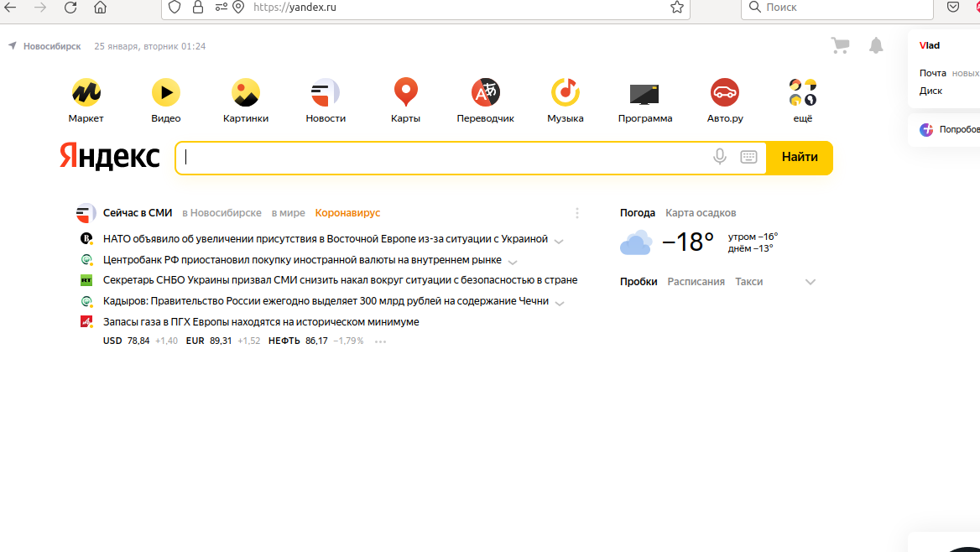Select the Сейчас в СМИ tab

pos(138,213)
